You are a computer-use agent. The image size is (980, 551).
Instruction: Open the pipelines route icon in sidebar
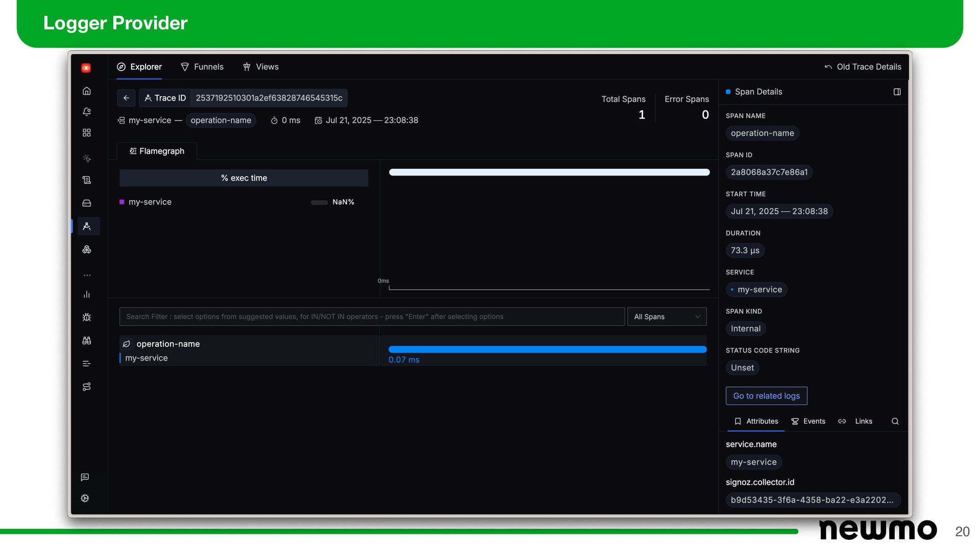click(87, 387)
